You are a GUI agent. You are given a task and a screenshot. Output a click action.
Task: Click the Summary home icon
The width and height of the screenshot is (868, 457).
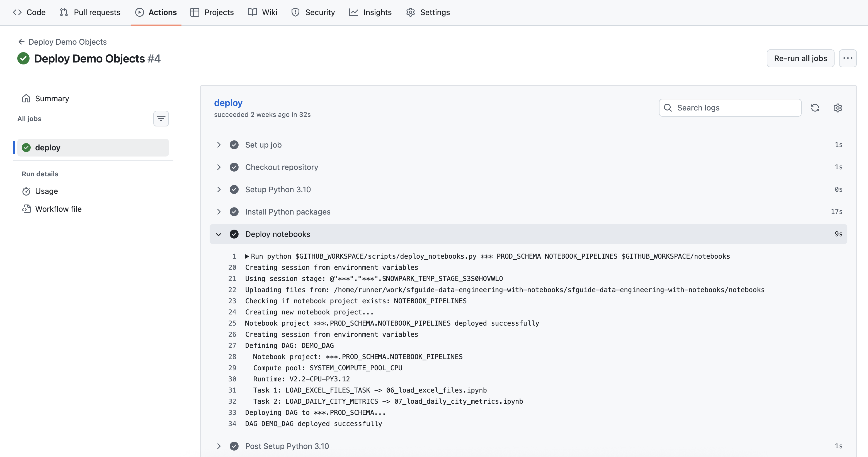click(26, 98)
